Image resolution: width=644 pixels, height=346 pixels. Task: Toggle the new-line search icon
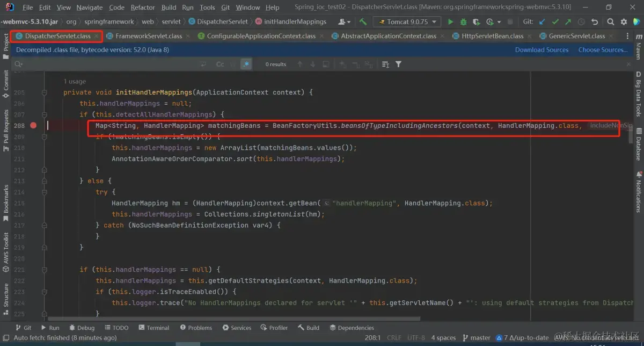pos(203,64)
